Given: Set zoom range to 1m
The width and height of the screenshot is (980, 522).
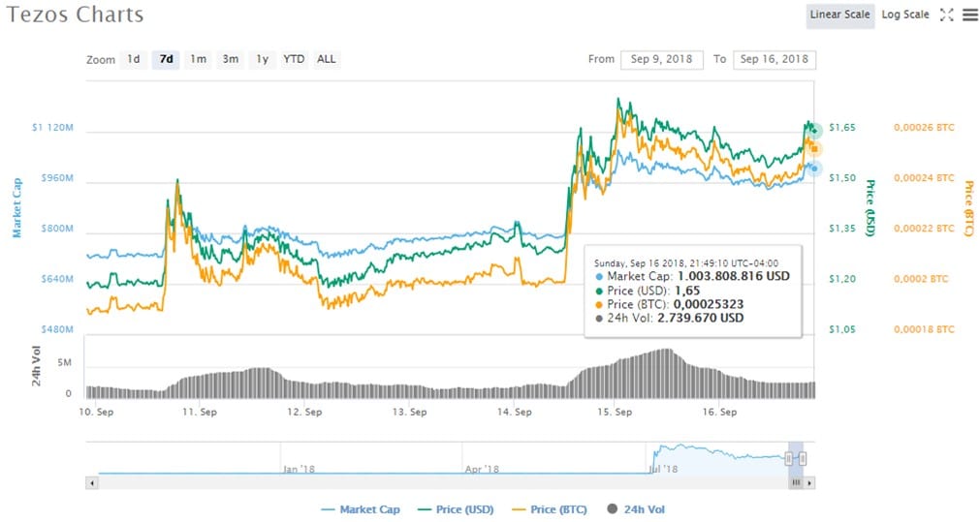Looking at the screenshot, I should (198, 59).
